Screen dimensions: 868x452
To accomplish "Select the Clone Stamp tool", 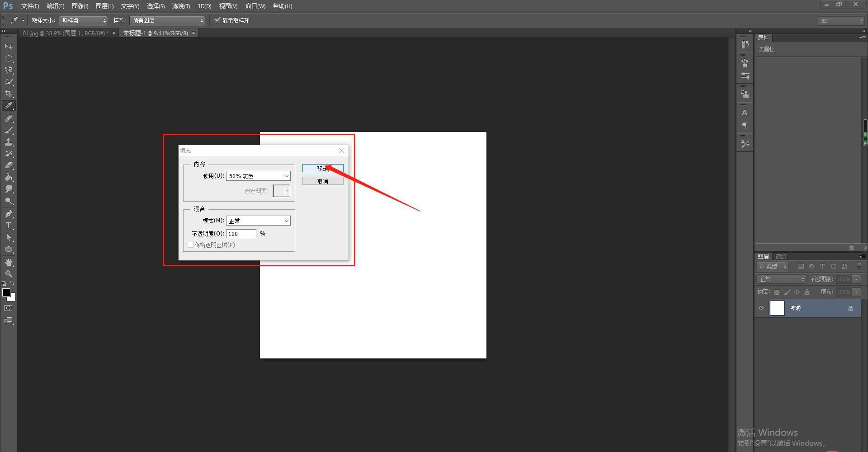I will [x=9, y=142].
